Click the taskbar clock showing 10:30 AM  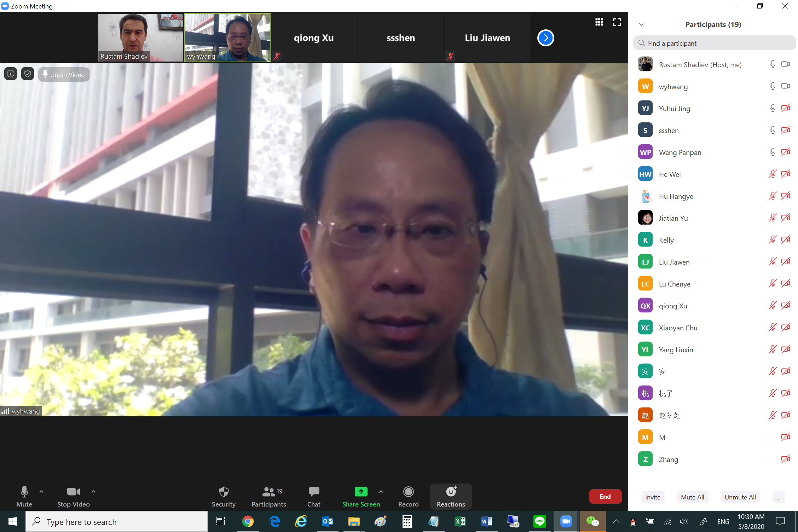click(751, 521)
